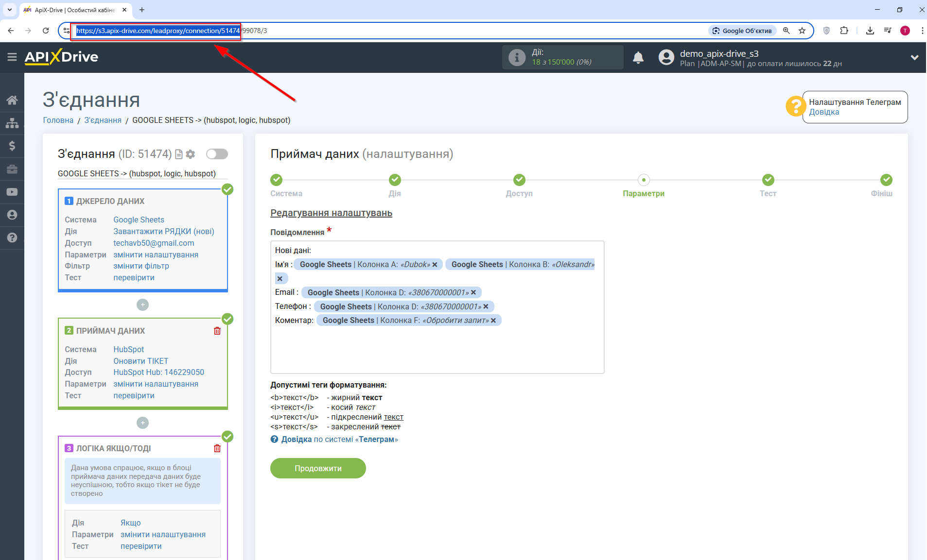Click the connection notes document icon

(x=179, y=154)
